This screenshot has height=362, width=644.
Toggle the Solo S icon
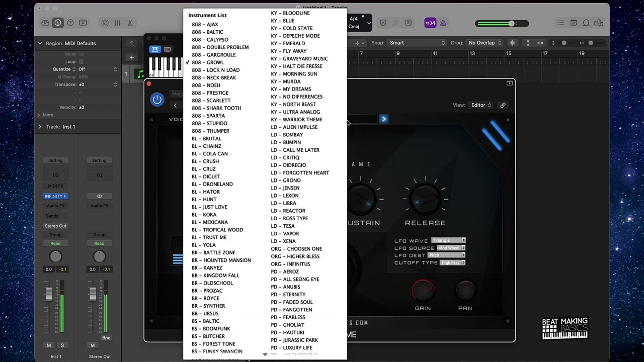[408, 23]
